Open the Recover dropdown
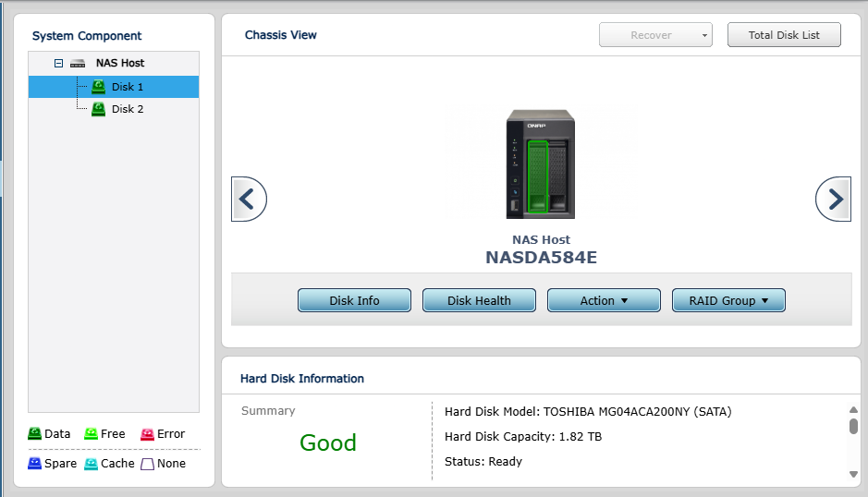The height and width of the screenshot is (497, 868). pos(655,35)
